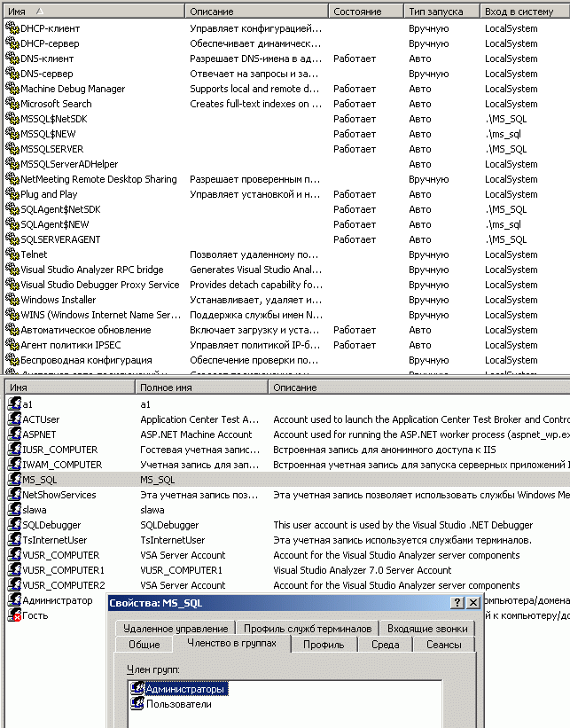Click the MSSQLSERVER service icon

(x=12, y=149)
